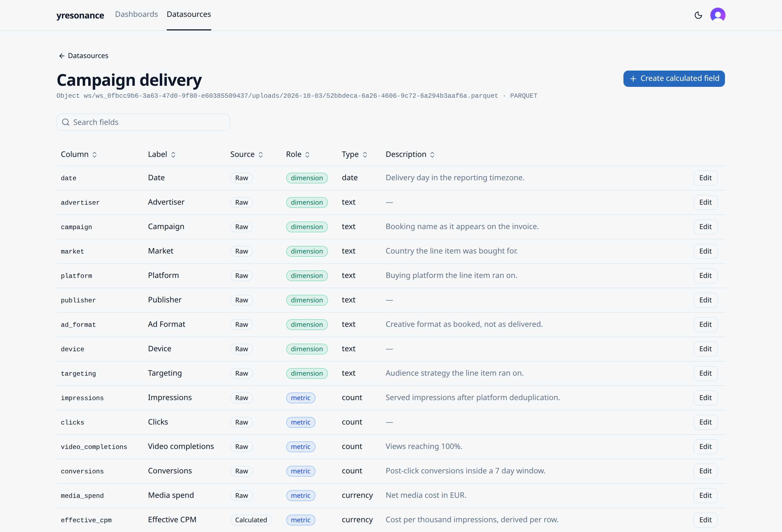Click Create calculated field button
Viewport: 782px width, 532px height.
click(x=674, y=79)
